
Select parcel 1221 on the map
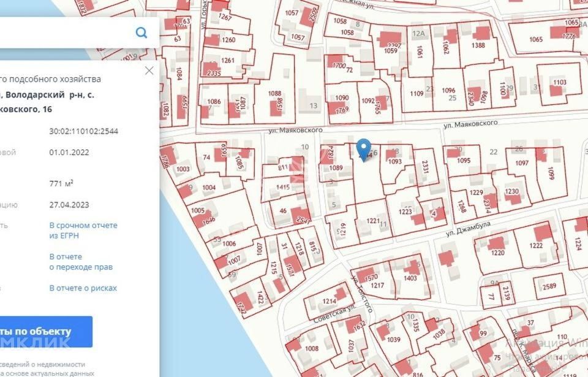[x=373, y=221]
